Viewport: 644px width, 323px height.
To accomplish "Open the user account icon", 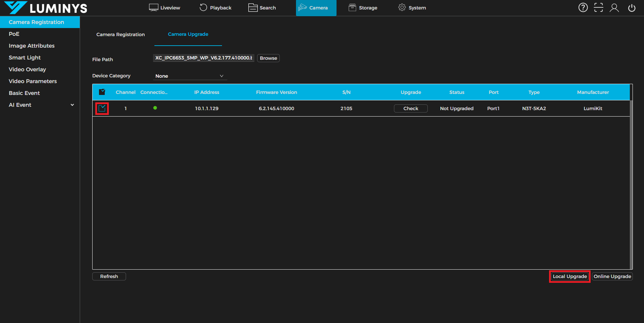I will (614, 7).
